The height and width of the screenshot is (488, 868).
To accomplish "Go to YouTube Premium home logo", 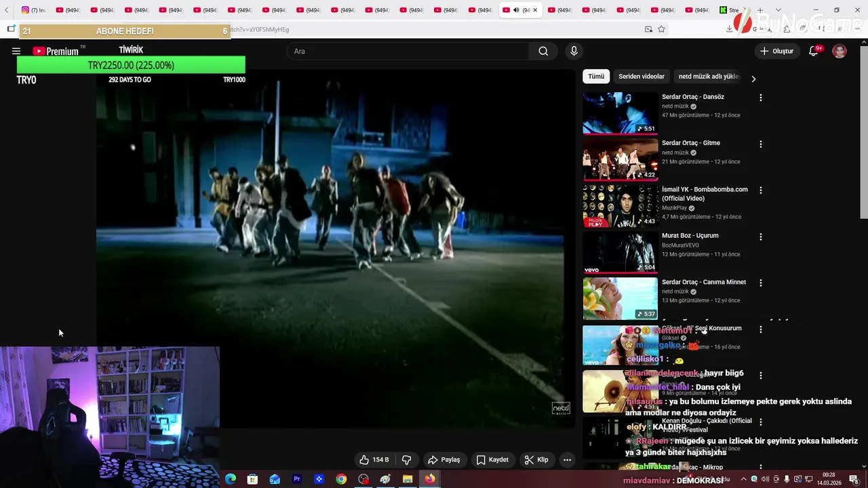I will coord(56,52).
